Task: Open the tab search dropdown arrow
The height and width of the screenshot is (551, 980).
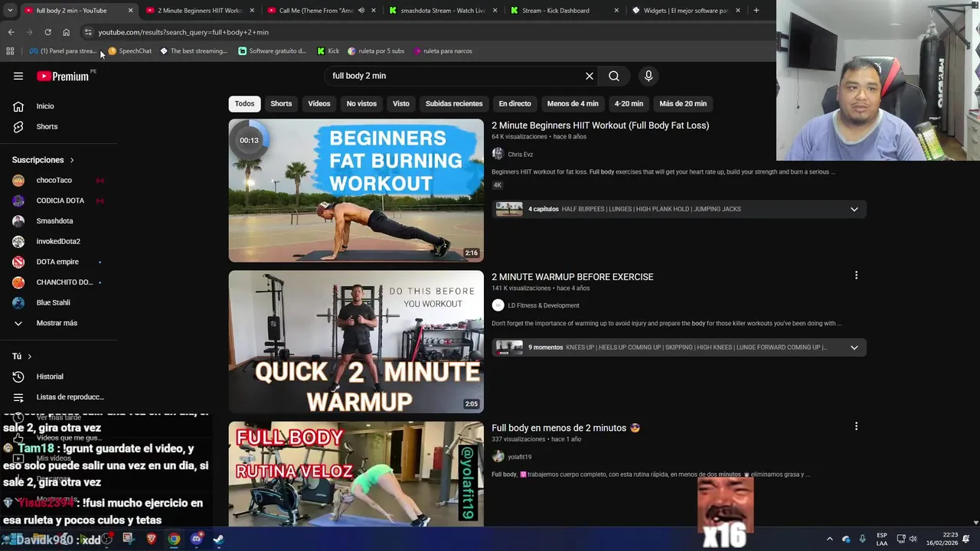Action: (x=9, y=11)
